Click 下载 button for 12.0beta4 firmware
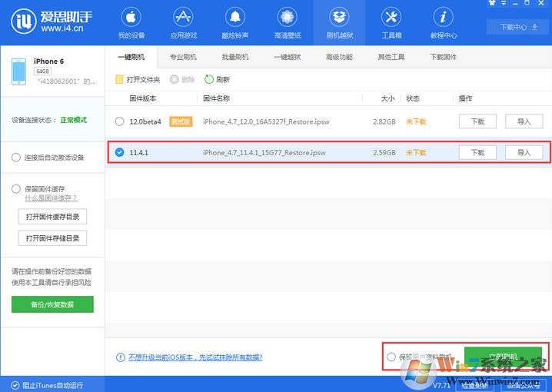Viewport: 552px width, 392px height. (477, 121)
